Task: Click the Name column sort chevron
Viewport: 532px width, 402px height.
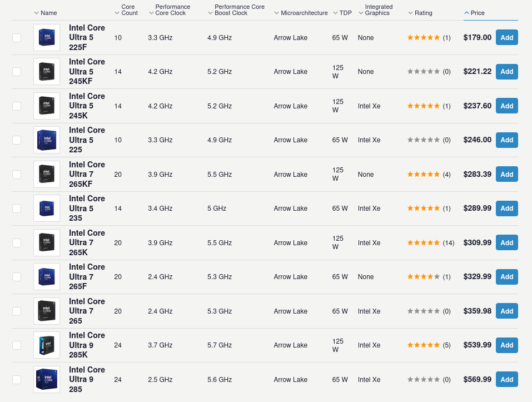Action: coord(37,13)
